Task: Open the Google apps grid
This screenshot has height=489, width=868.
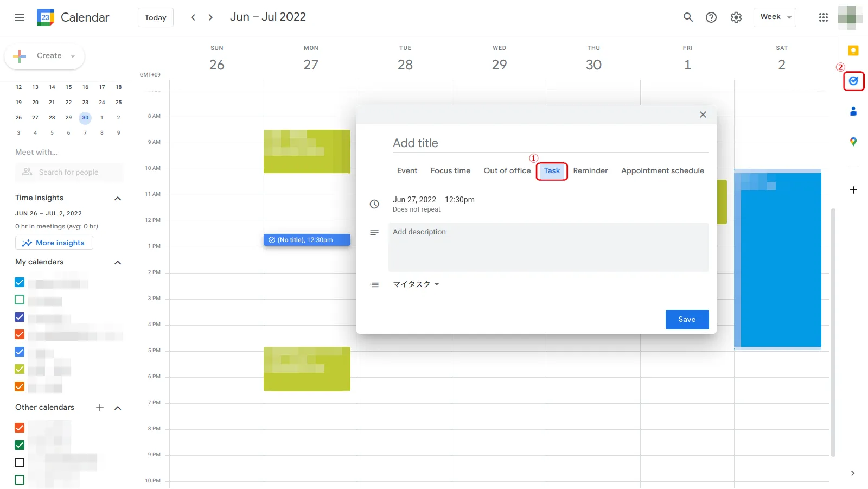Action: [x=822, y=17]
